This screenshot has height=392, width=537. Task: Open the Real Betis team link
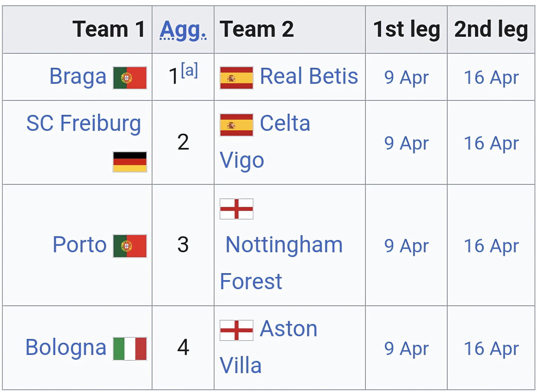pos(309,76)
